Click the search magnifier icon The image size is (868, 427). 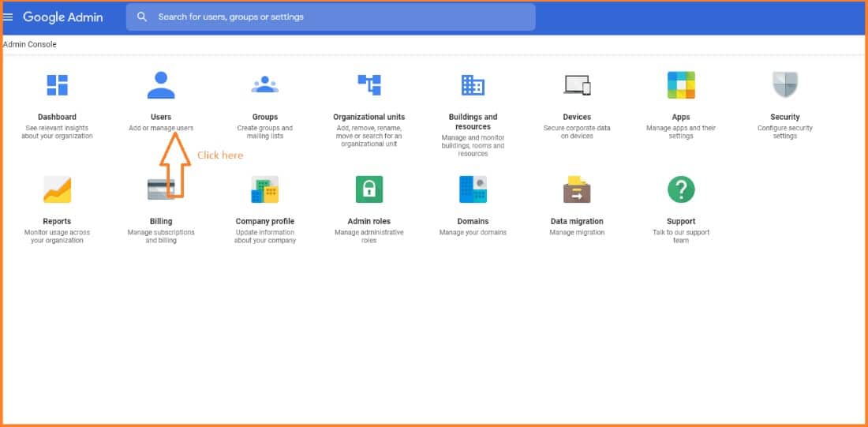coord(142,17)
